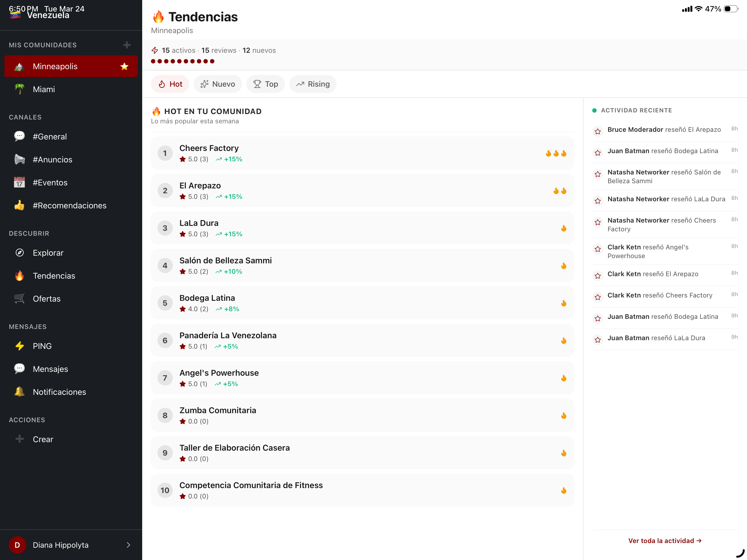Open the LaLa Dura ranking card

pos(362,228)
